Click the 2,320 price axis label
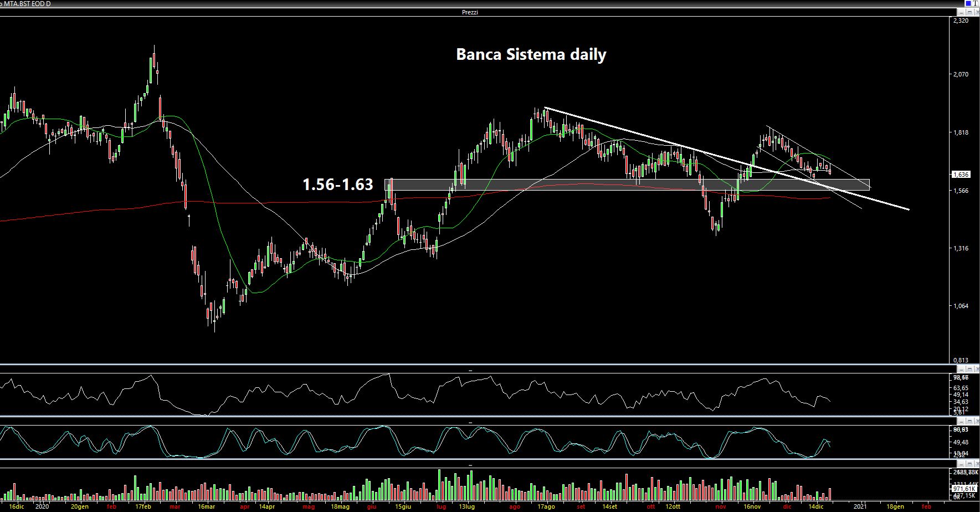Screen dimensions: 980x512 pyautogui.click(x=961, y=21)
